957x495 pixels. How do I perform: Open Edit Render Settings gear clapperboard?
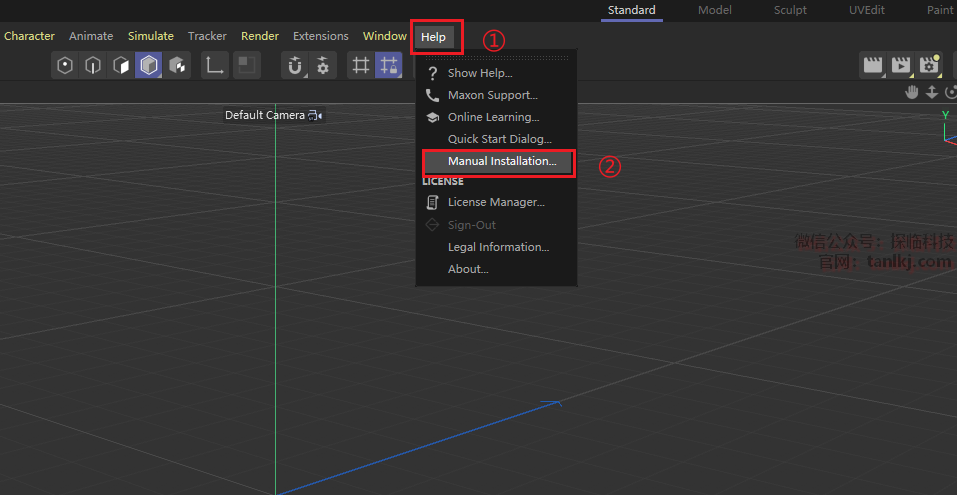tap(929, 66)
